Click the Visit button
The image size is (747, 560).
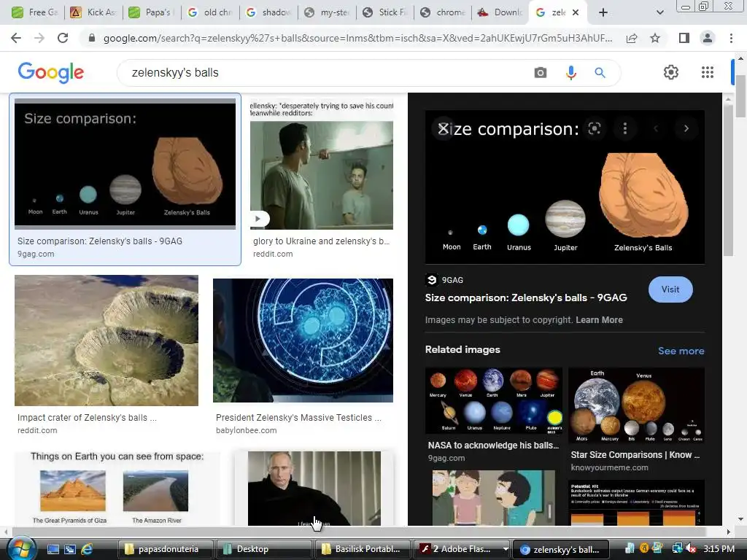click(670, 289)
